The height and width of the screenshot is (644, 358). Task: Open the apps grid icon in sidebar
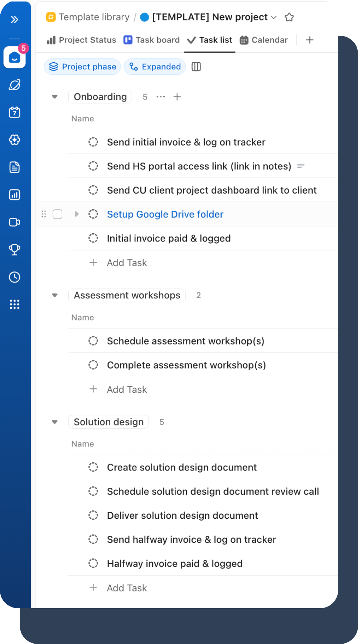(x=15, y=304)
